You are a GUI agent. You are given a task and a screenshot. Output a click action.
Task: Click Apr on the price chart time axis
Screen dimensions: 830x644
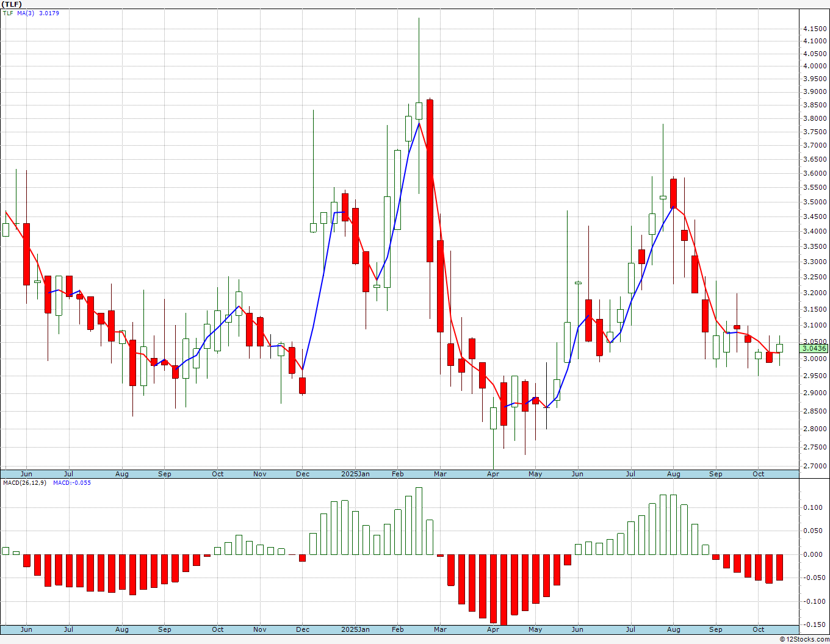pos(493,474)
